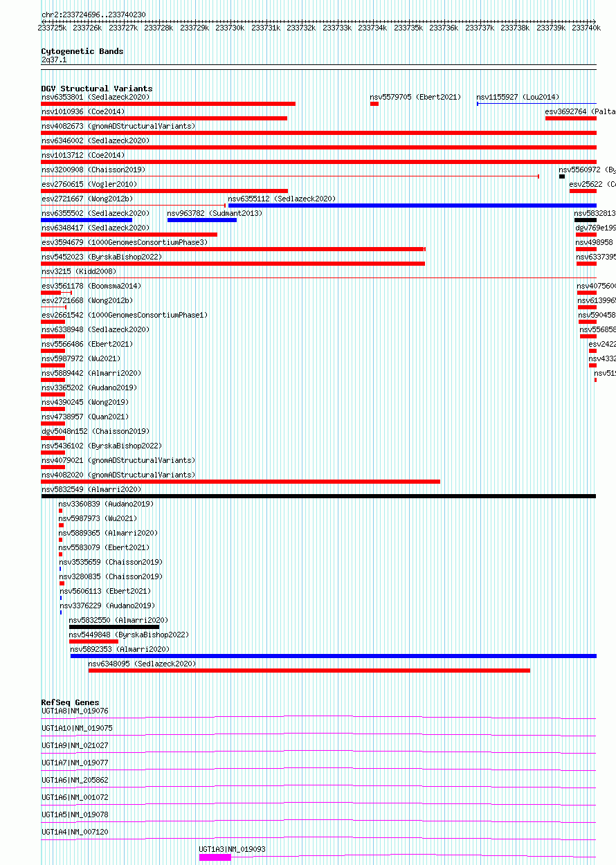Click the Cytogenetic Bands track title
The height and width of the screenshot is (865, 616).
coord(82,51)
